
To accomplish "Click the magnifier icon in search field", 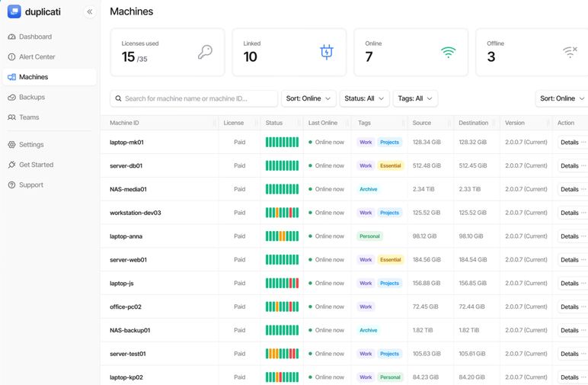I will 118,98.
